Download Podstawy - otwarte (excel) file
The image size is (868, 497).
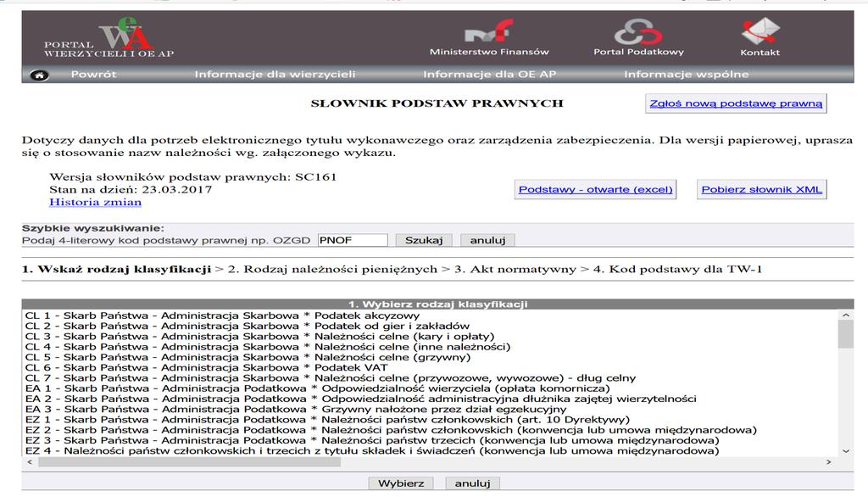(595, 189)
